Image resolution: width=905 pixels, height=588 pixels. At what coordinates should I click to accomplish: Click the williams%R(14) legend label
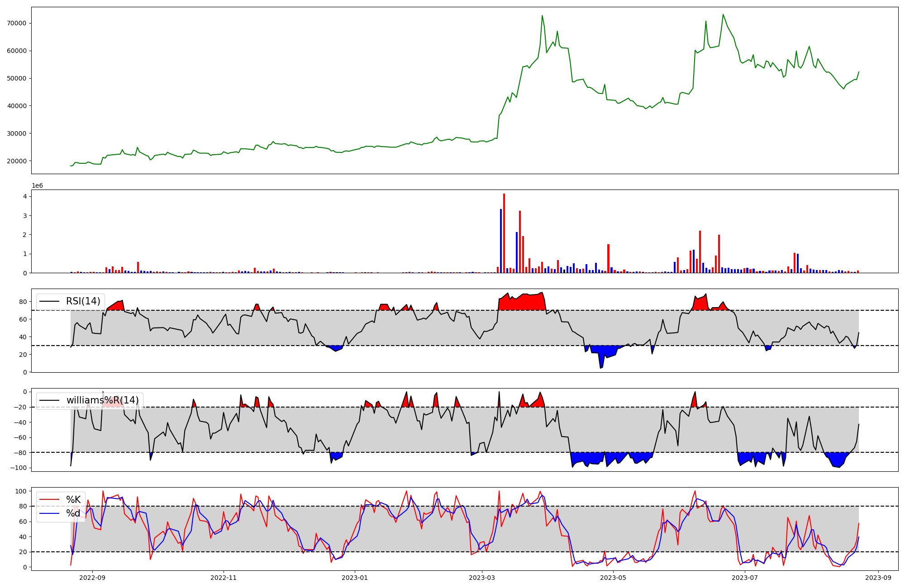(103, 400)
